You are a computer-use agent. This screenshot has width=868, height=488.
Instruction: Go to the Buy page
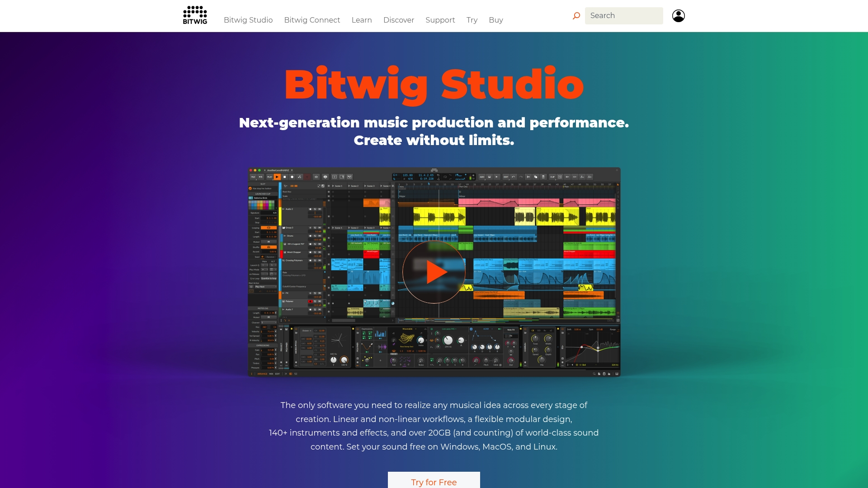(x=496, y=20)
